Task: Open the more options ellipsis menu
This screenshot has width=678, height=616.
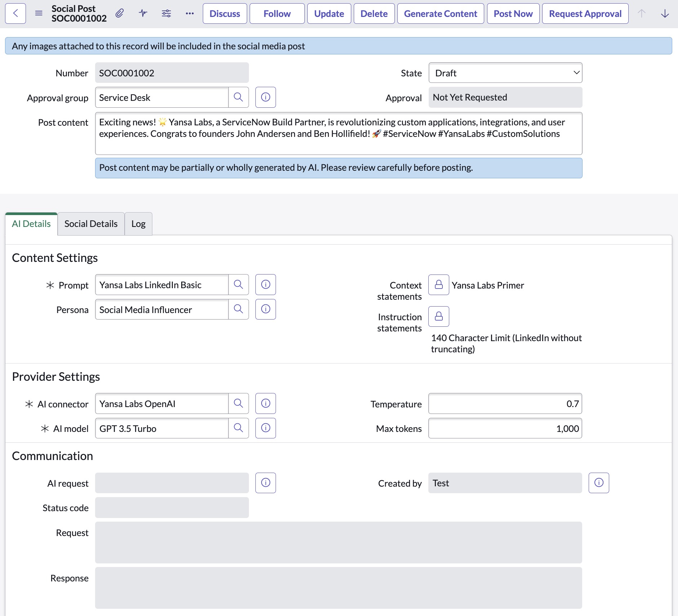Action: pyautogui.click(x=190, y=14)
